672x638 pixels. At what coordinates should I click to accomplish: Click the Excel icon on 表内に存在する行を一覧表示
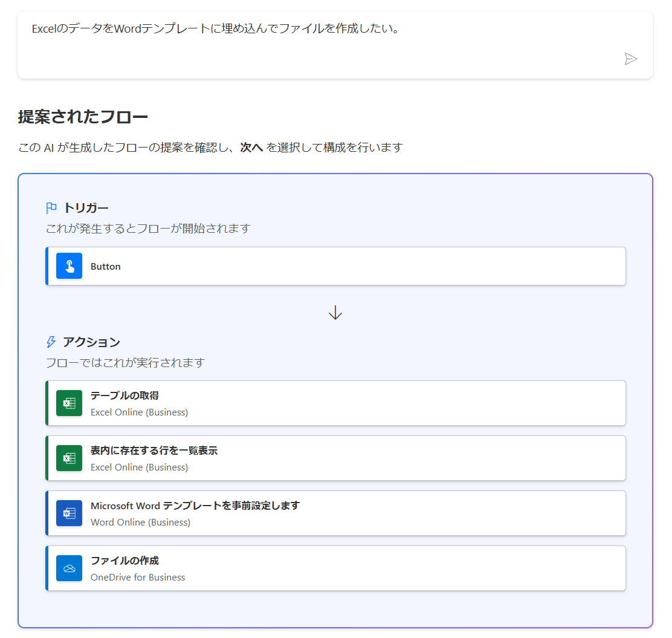69,458
